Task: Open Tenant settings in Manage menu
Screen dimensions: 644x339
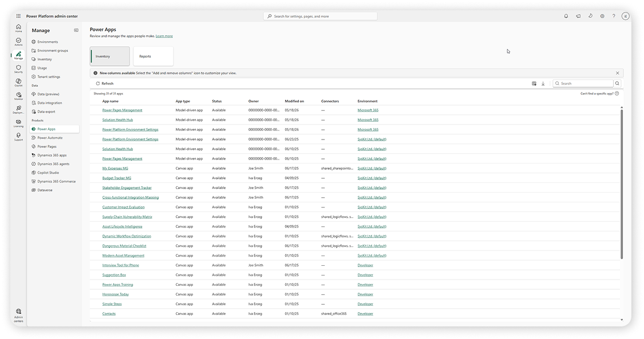Action: (x=54, y=77)
